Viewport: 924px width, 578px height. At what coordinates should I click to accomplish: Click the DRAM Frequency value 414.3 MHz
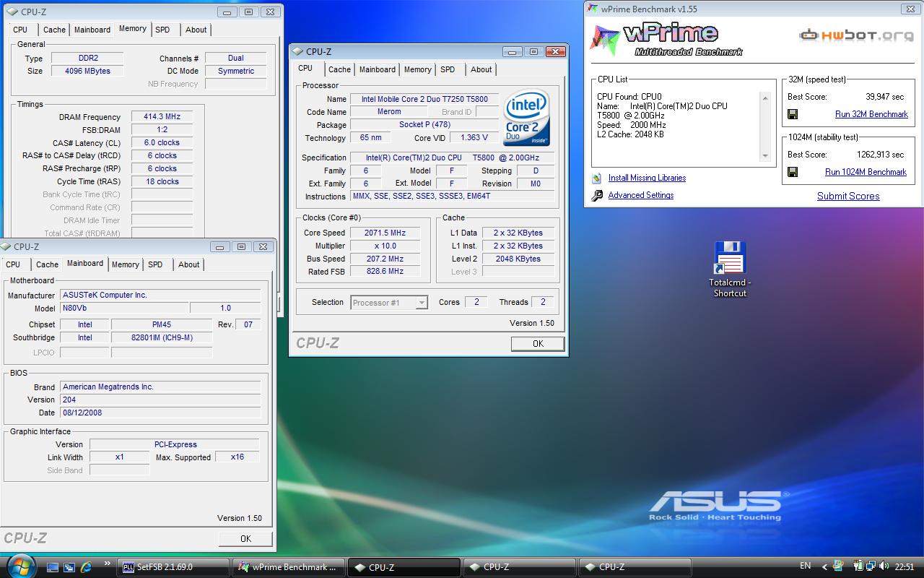[x=162, y=116]
